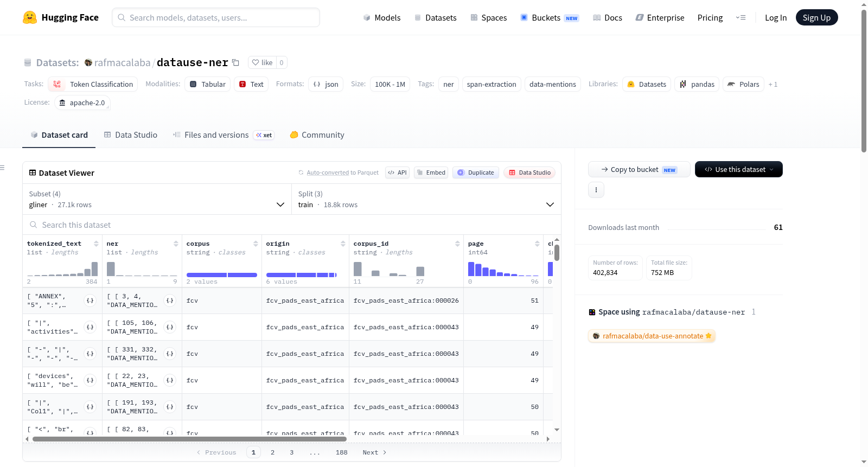Viewport: 868px width, 467px height.
Task: Open Docs in the top navigation
Action: pyautogui.click(x=608, y=17)
